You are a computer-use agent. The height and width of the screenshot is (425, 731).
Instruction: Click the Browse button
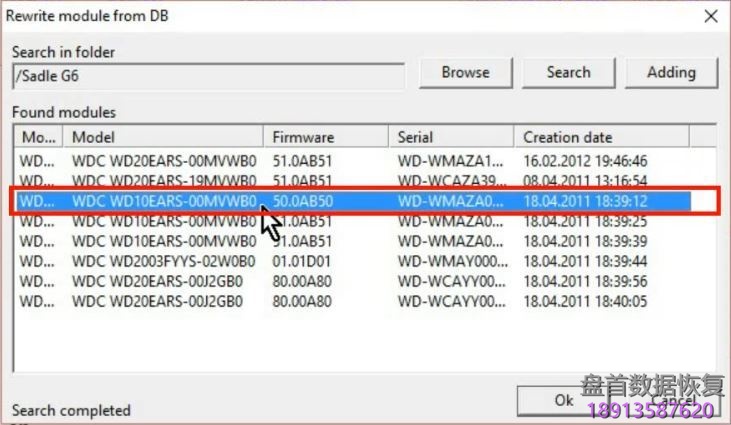click(465, 72)
